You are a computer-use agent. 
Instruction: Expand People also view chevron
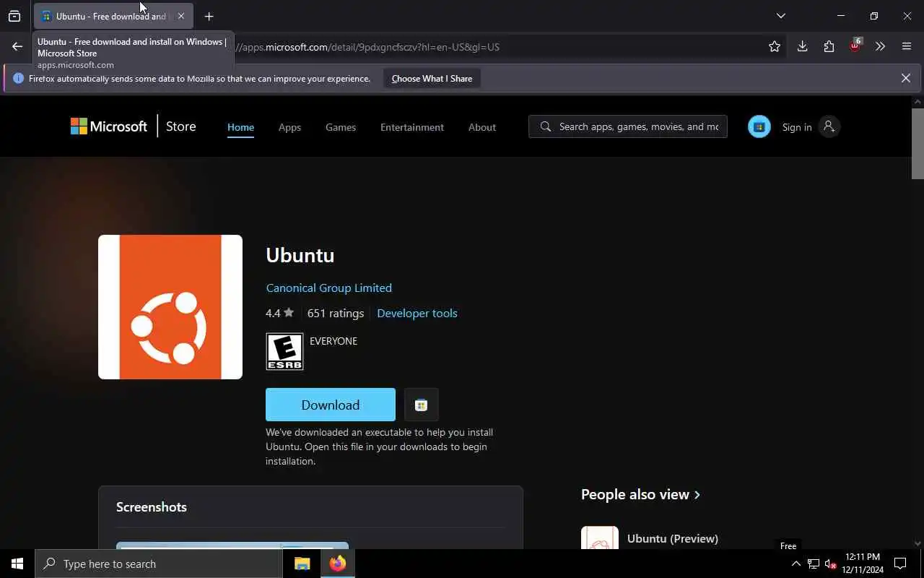[697, 495]
